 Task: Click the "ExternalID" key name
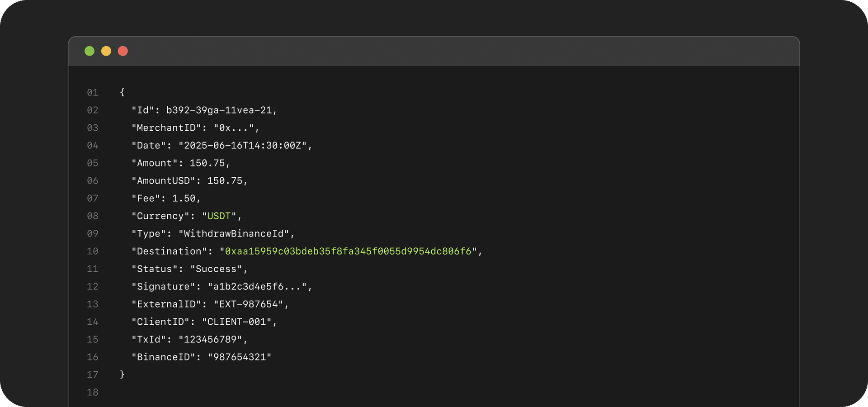point(166,304)
